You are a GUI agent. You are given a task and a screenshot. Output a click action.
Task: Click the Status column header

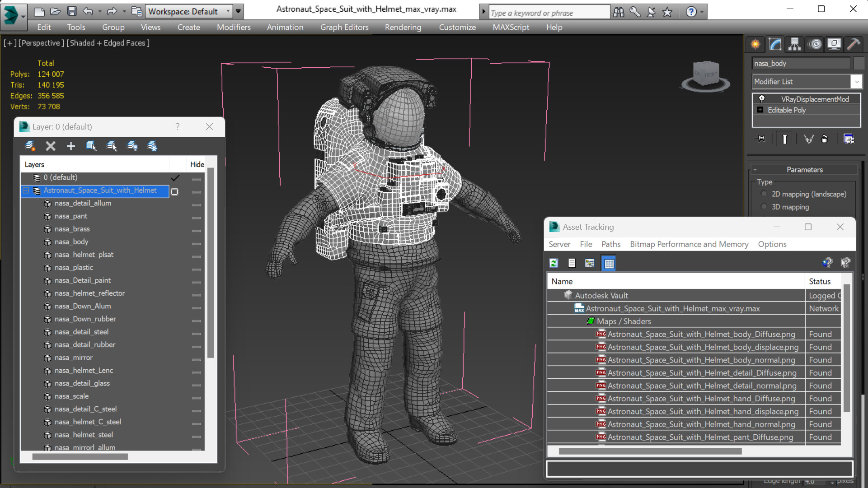pos(823,281)
